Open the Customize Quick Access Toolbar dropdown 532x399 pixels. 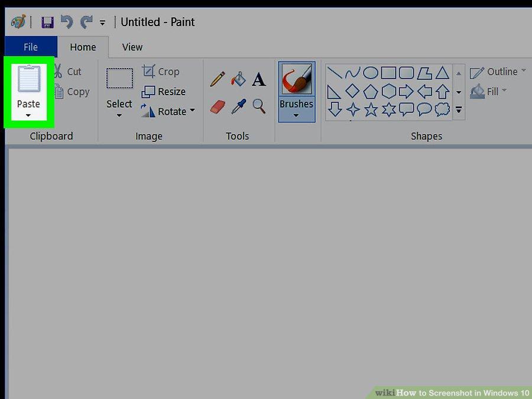point(102,22)
